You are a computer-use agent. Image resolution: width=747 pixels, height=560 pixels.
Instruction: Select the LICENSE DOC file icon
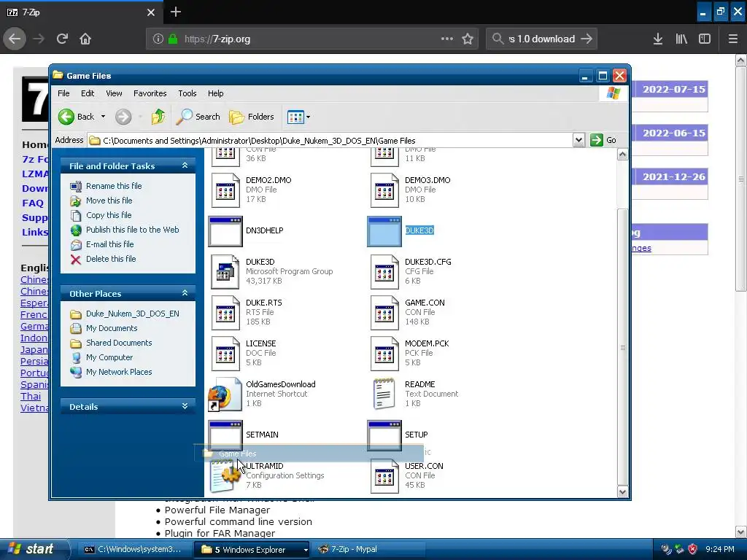(225, 354)
